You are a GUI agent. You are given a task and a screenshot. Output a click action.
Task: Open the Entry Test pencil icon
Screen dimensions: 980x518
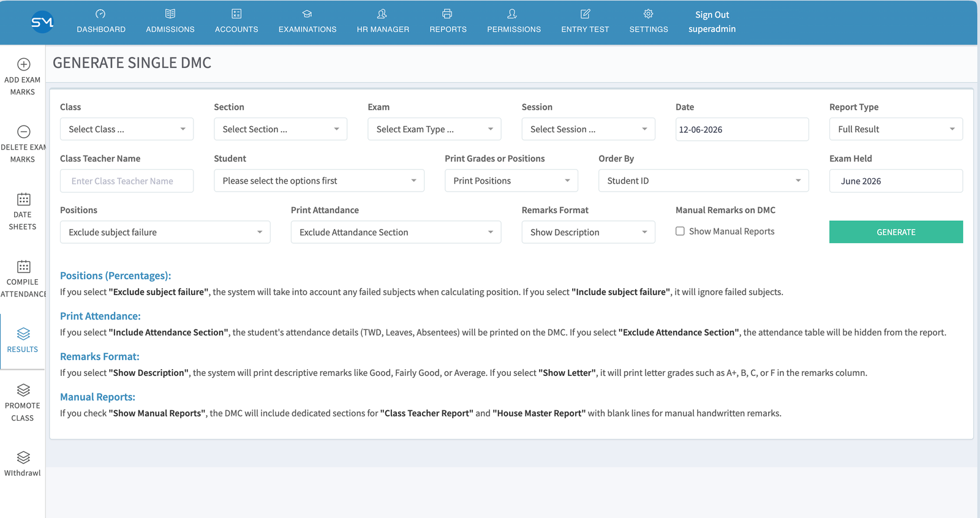coord(586,13)
